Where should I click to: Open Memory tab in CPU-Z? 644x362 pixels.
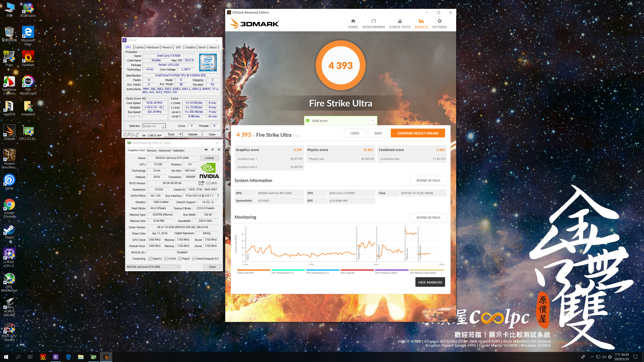pos(167,47)
